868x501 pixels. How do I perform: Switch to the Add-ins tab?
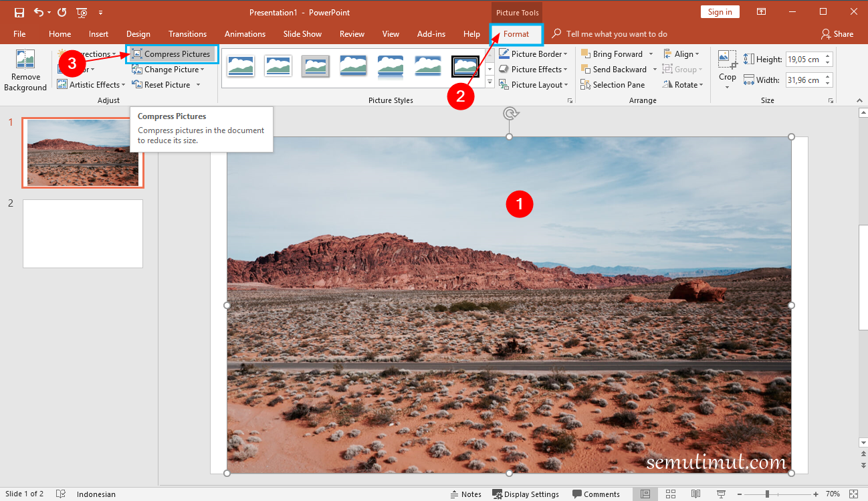(431, 34)
